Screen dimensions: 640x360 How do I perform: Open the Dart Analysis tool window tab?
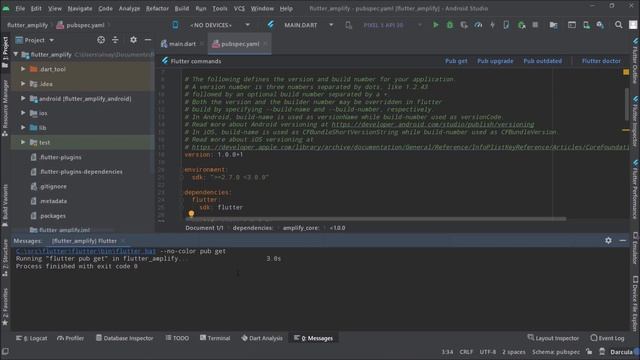point(262,338)
